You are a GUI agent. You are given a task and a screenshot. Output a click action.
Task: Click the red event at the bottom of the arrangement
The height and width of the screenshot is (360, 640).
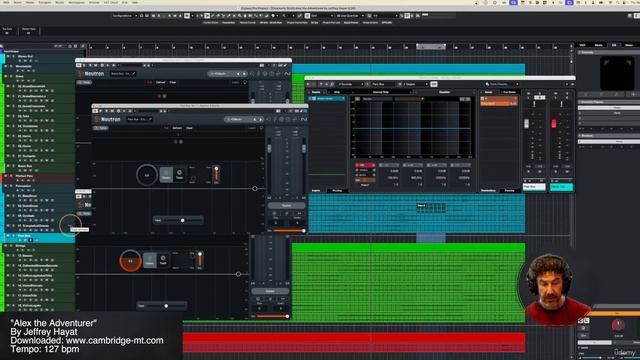coord(354,342)
